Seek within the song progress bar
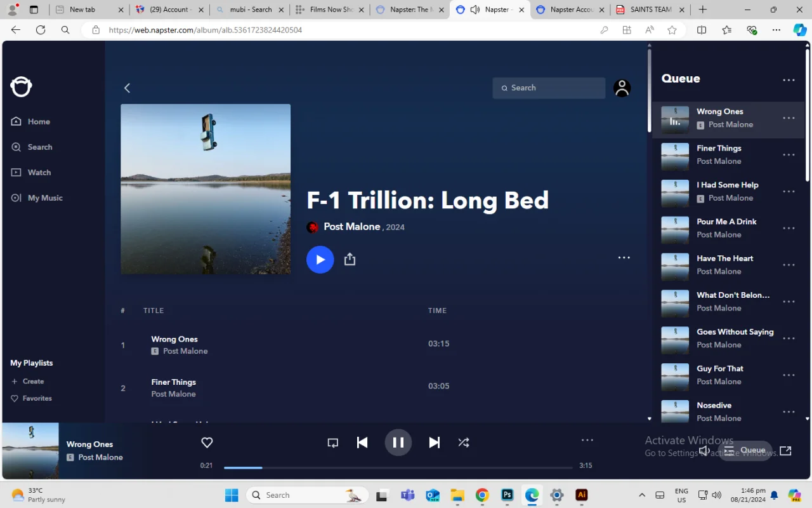Image resolution: width=812 pixels, height=508 pixels. 398,468
